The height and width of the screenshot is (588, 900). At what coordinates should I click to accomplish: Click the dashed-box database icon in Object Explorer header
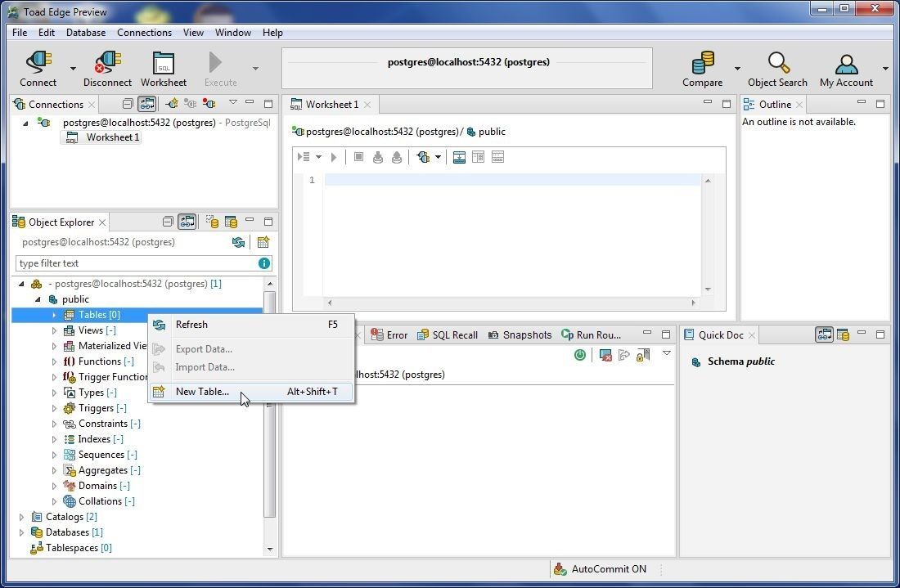point(212,222)
